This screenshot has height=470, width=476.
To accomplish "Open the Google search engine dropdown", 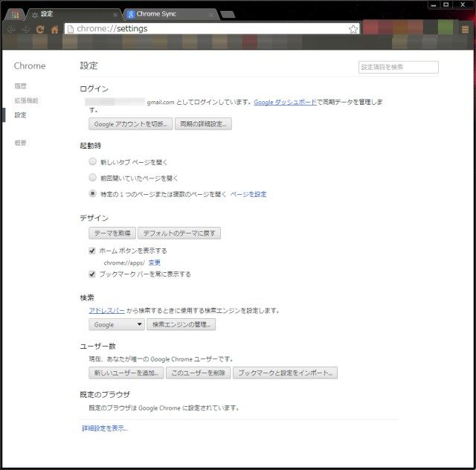I will point(117,324).
